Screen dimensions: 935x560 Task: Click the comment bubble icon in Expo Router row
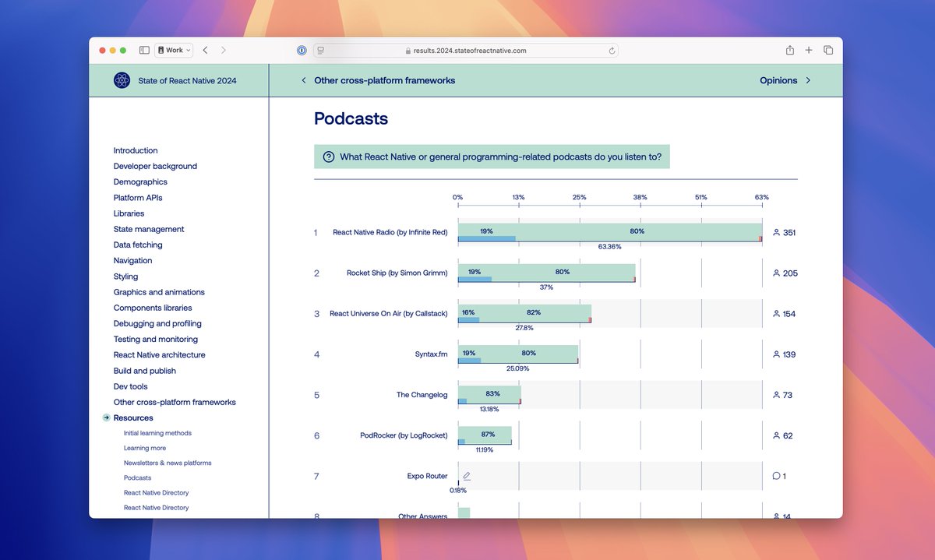click(776, 476)
